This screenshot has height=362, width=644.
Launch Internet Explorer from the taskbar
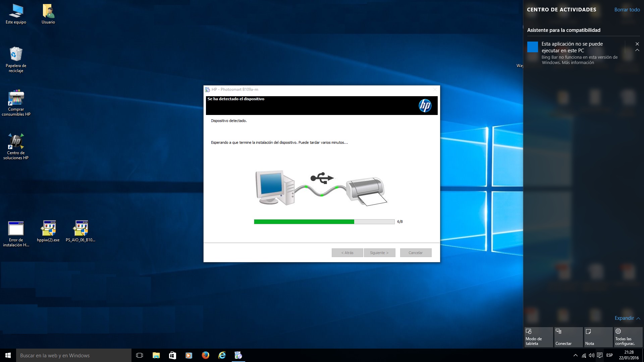(x=222, y=355)
